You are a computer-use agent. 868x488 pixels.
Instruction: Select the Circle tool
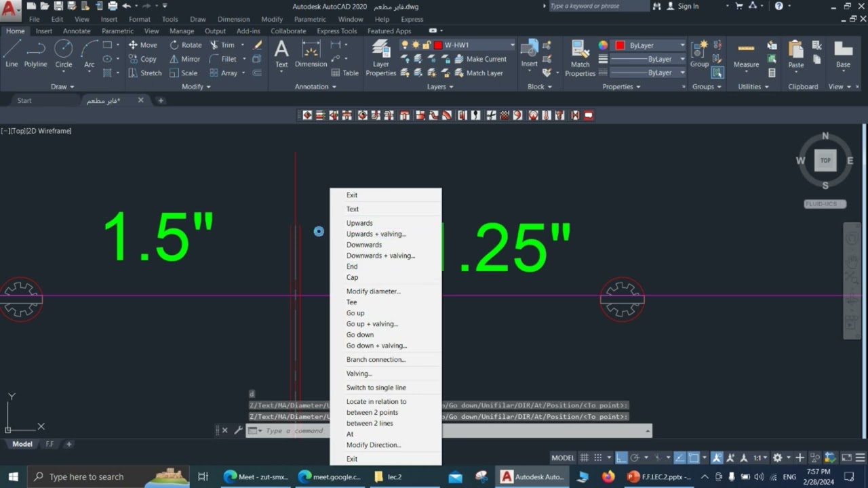[x=63, y=54]
